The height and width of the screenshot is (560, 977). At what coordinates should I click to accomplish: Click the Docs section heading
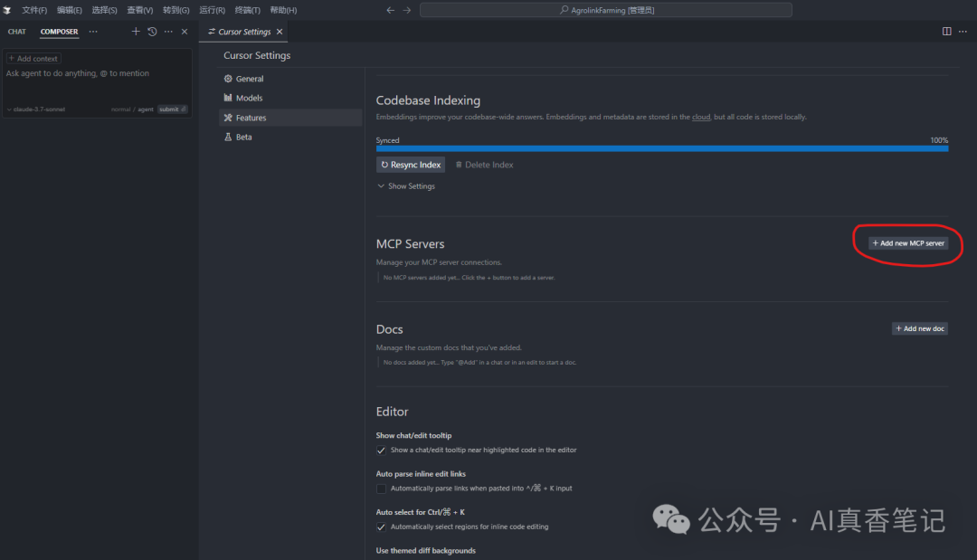pos(389,329)
